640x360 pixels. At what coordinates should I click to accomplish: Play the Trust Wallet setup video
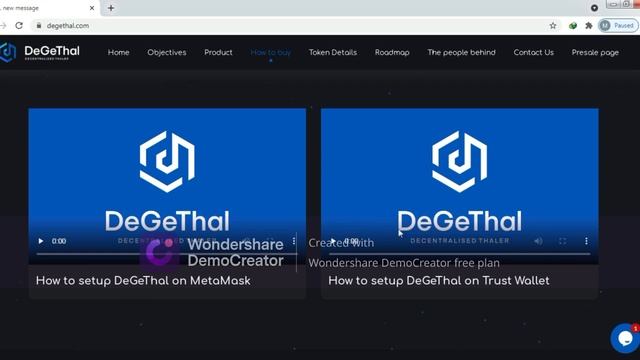[x=333, y=241]
